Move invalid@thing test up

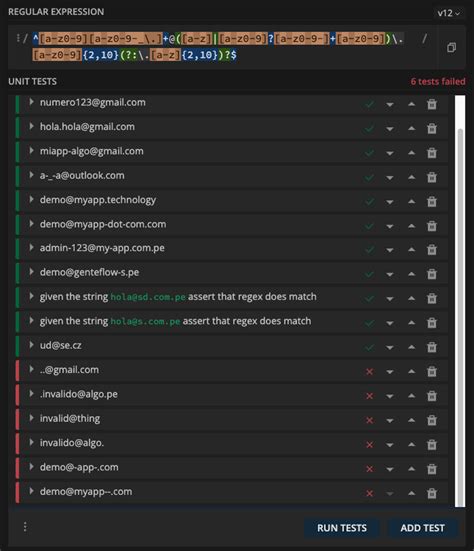[411, 420]
